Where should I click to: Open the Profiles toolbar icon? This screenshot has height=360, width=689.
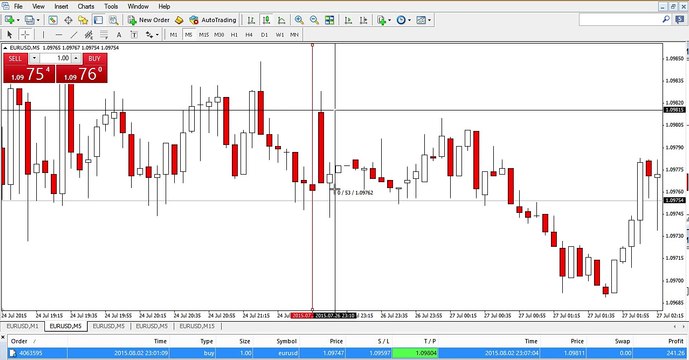coord(29,20)
